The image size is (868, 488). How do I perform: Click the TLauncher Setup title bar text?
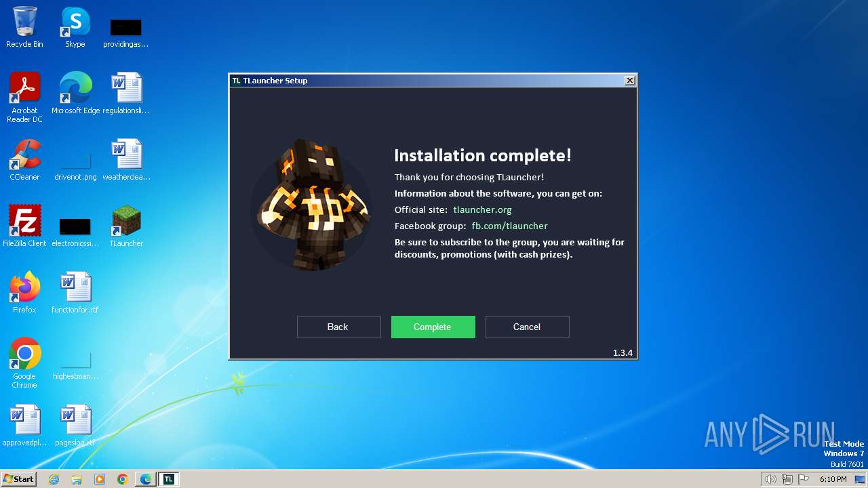point(275,80)
